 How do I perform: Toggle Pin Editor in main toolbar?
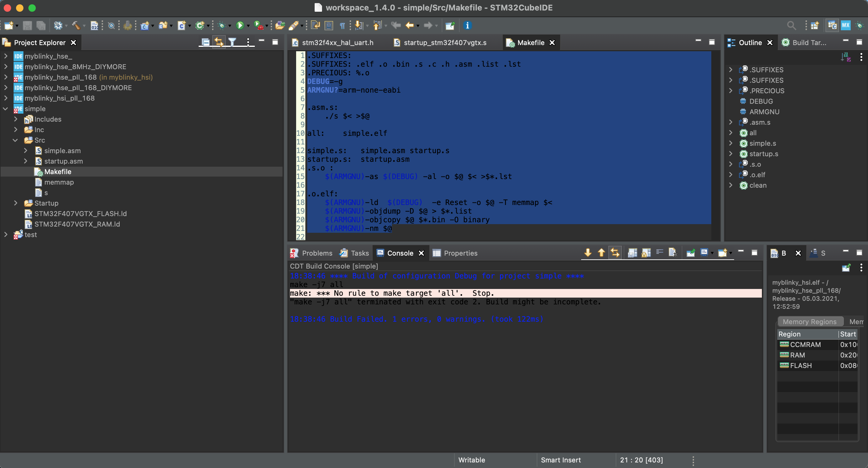[449, 25]
